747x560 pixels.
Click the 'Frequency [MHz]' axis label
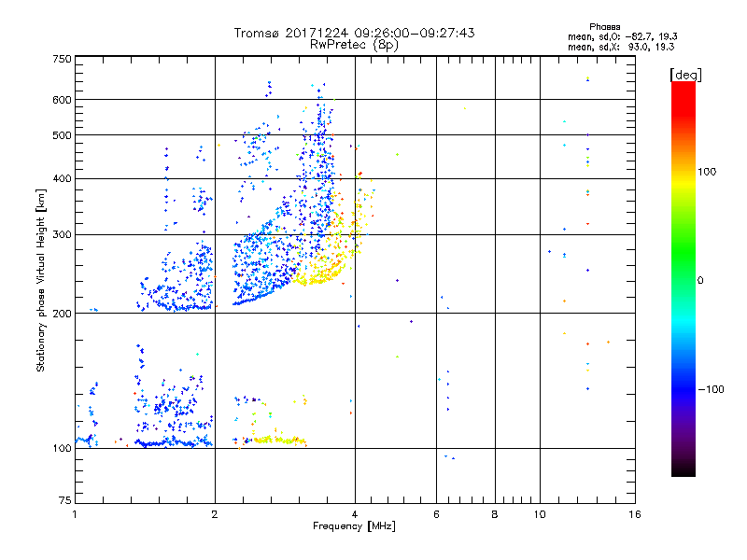click(354, 526)
